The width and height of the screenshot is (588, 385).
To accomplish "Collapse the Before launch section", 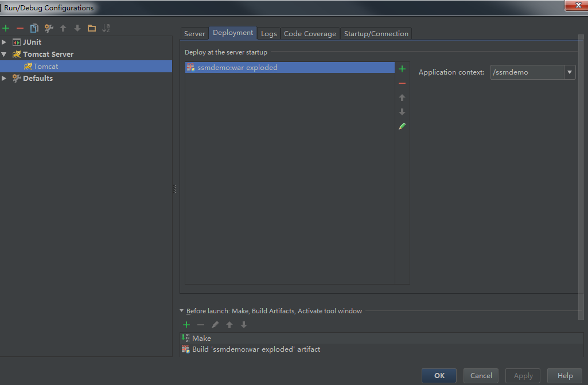I will 181,311.
